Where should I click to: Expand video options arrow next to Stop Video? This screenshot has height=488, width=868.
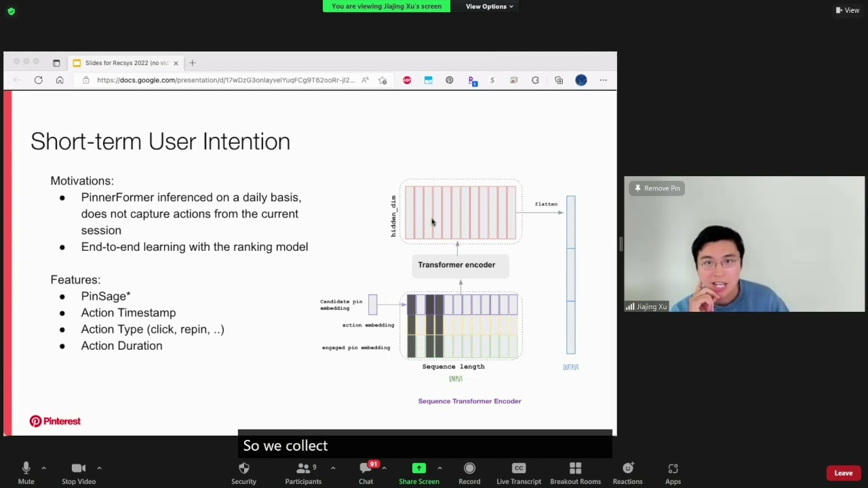(x=99, y=468)
